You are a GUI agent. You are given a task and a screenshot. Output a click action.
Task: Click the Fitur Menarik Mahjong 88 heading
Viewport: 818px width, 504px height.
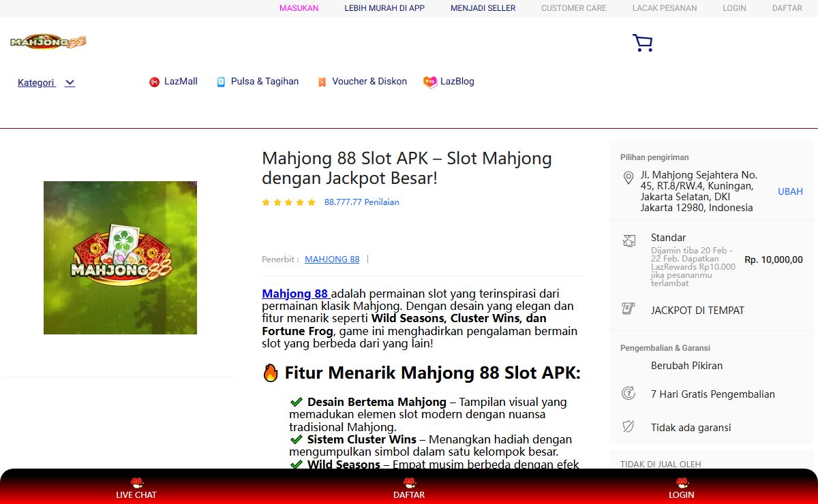click(421, 373)
